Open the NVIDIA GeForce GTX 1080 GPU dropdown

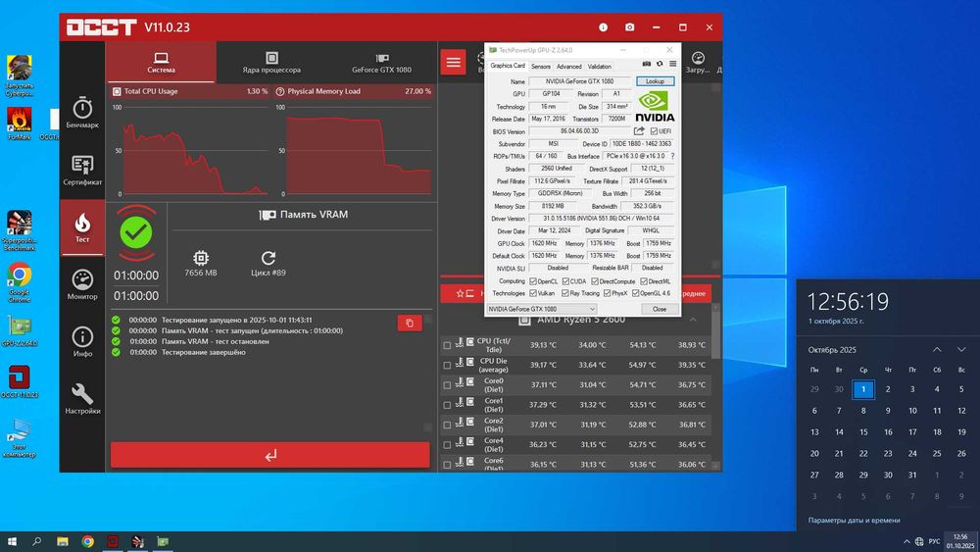pos(541,309)
